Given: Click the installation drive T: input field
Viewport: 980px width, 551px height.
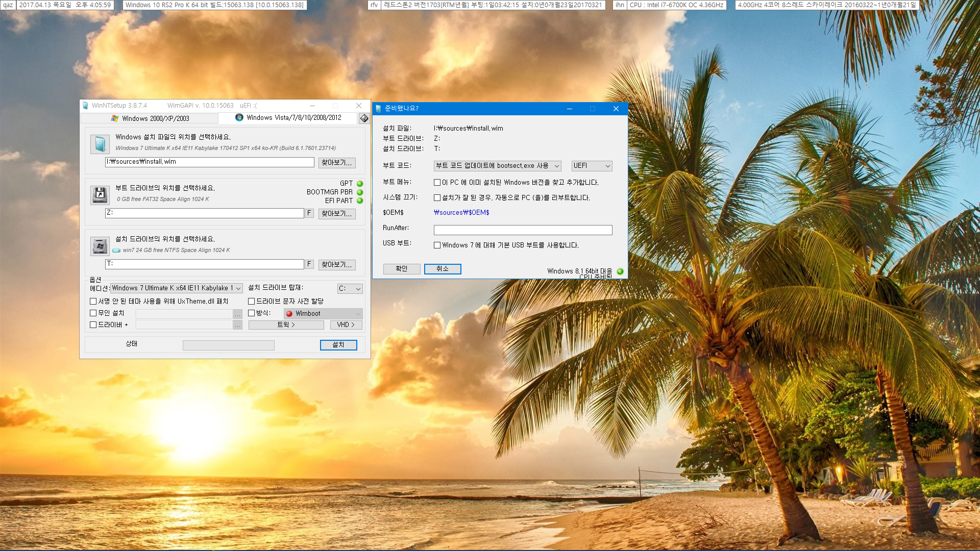Looking at the screenshot, I should (x=204, y=264).
